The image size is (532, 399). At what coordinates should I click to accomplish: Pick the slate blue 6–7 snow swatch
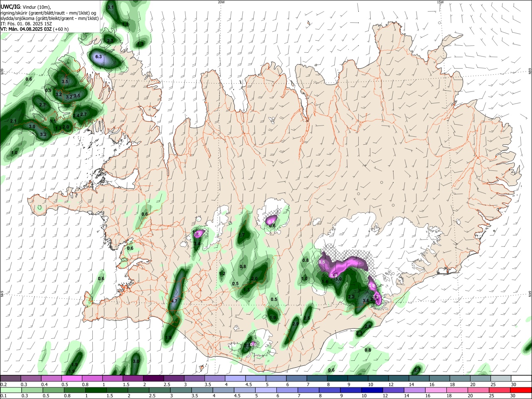[x=297, y=379]
